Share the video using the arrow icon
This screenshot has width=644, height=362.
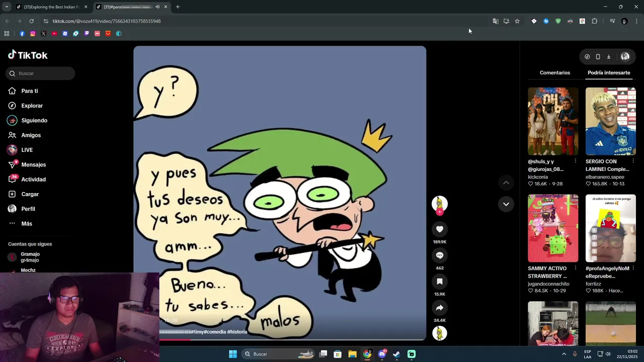(439, 308)
